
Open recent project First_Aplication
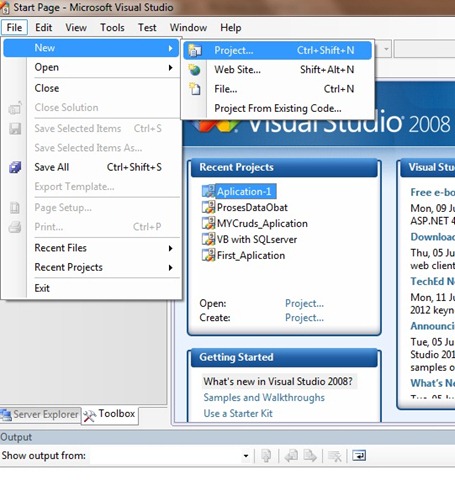click(251, 255)
